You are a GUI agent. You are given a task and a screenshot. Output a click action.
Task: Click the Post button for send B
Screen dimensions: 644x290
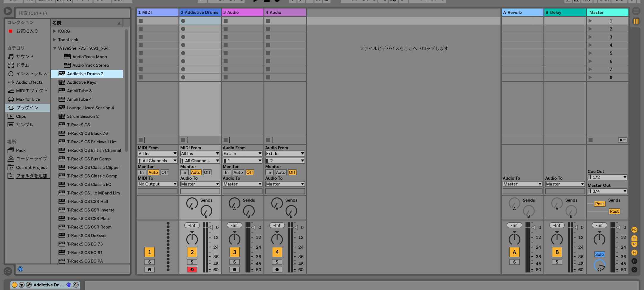click(614, 211)
